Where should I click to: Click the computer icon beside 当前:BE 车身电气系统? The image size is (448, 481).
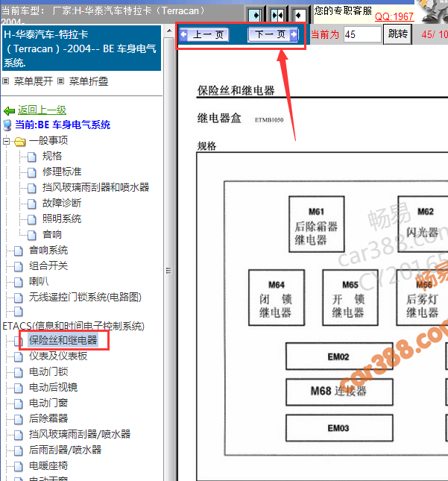[7, 125]
